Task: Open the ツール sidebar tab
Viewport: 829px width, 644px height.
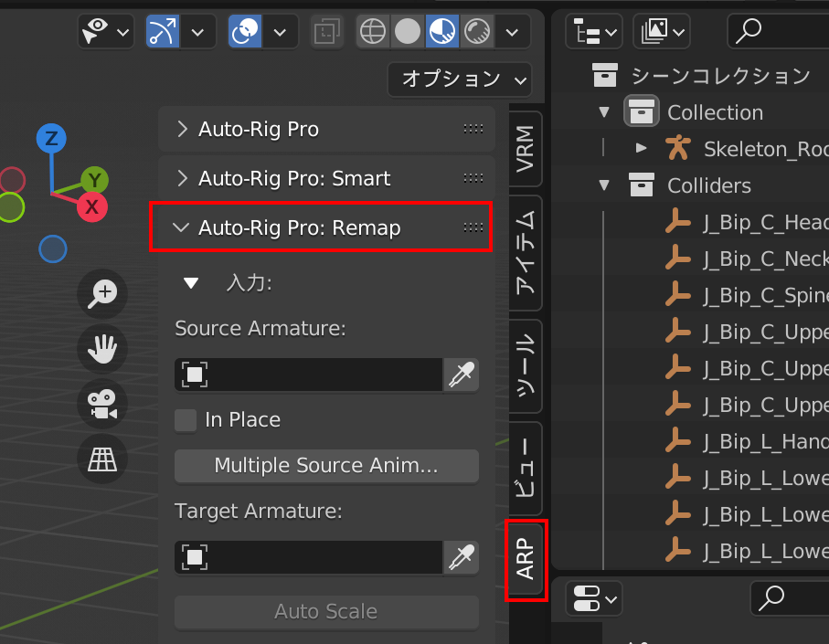Action: coord(525,365)
